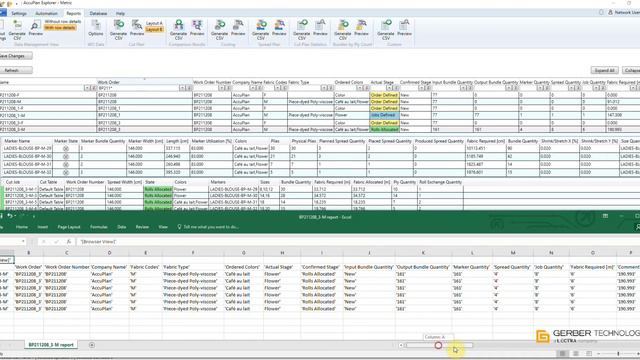
Task: Click marker state icon for LADIES-BLOUSE-BP-M-31
Action: (66, 164)
